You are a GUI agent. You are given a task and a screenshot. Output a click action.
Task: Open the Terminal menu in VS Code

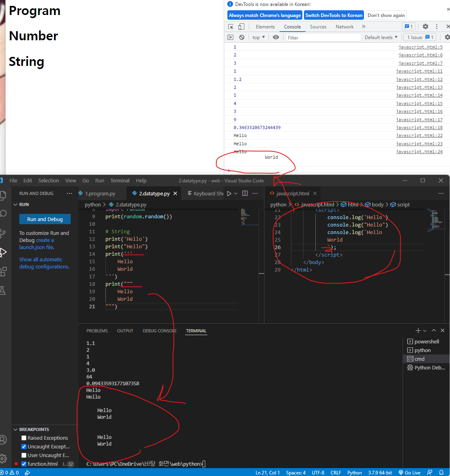click(120, 180)
